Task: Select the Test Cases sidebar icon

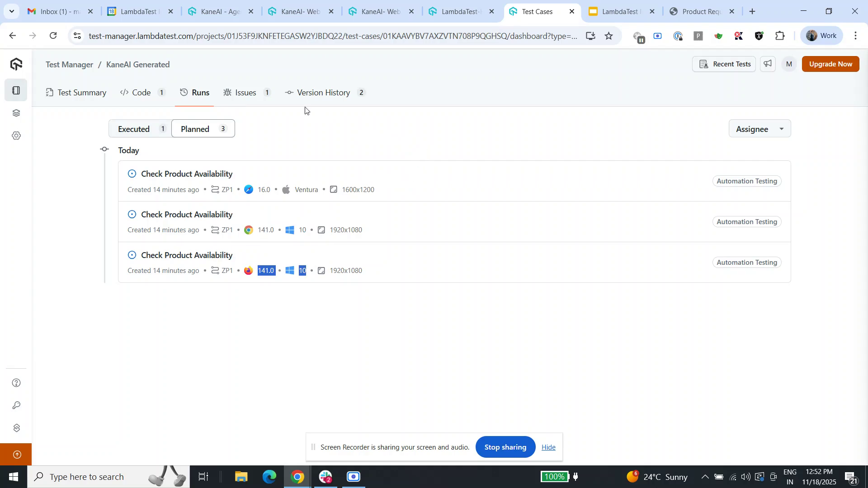Action: point(16,89)
